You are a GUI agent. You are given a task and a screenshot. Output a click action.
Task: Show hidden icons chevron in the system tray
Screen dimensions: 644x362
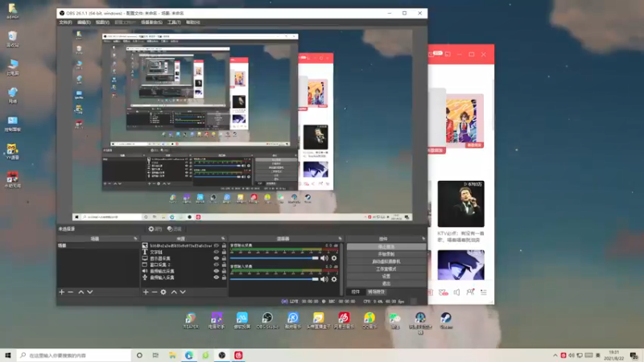[x=555, y=356]
